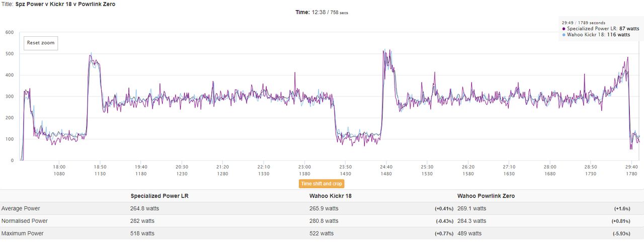Image resolution: width=644 pixels, height=245 pixels.
Task: Select the Wahoo Powrlink Zero column header
Action: click(486, 196)
